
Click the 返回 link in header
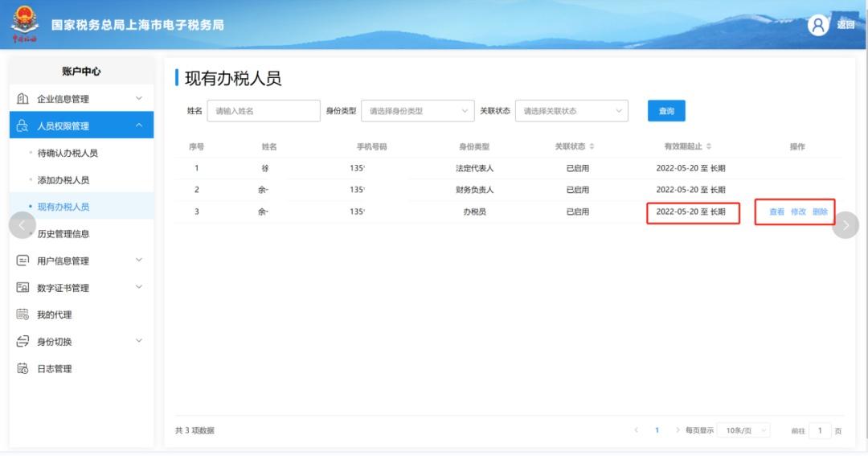tap(845, 25)
